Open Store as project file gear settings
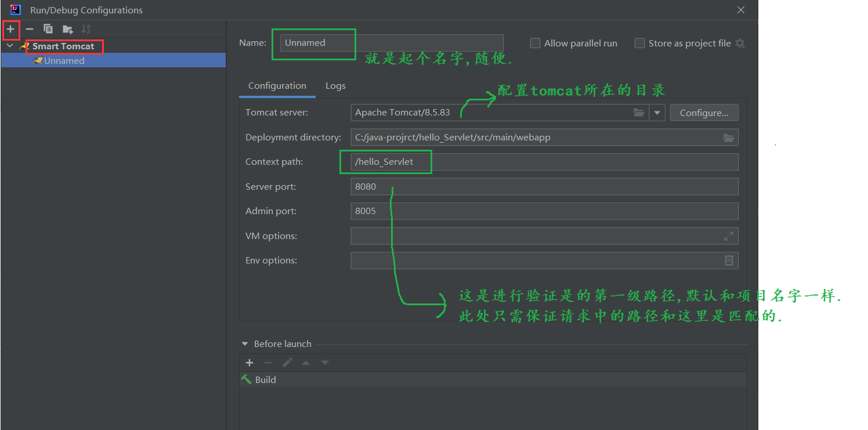868x430 pixels. 740,44
